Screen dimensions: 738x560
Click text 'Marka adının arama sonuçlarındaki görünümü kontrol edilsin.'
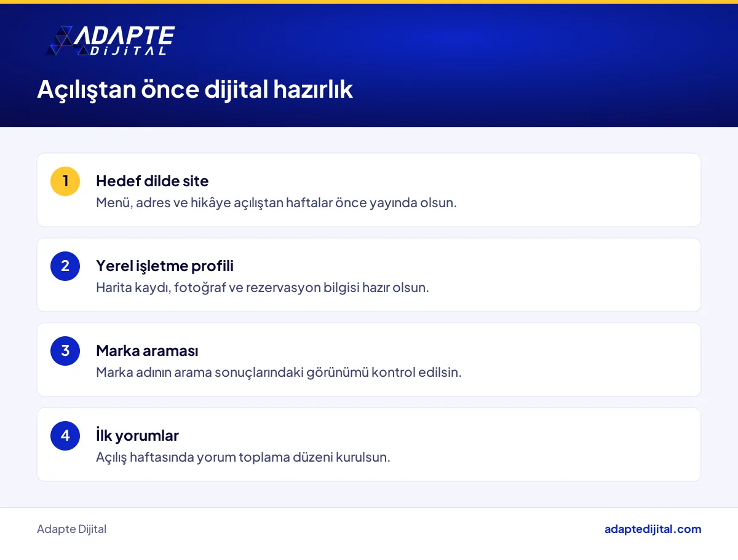(x=279, y=372)
